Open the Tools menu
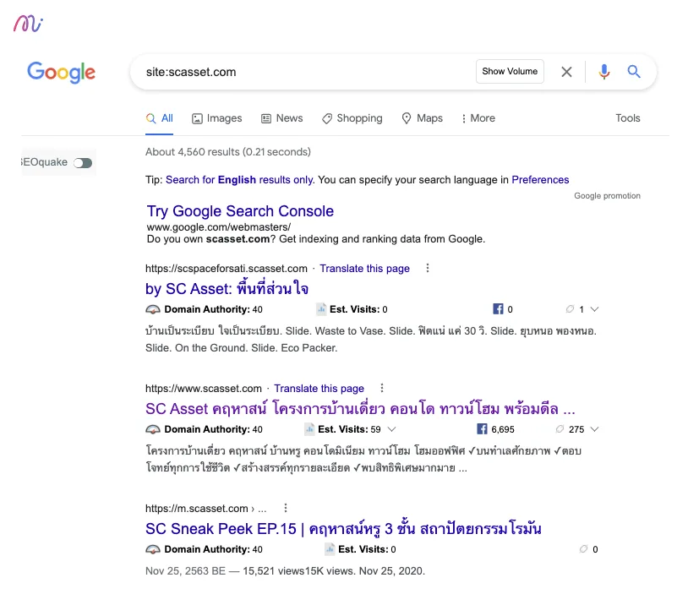 (627, 118)
